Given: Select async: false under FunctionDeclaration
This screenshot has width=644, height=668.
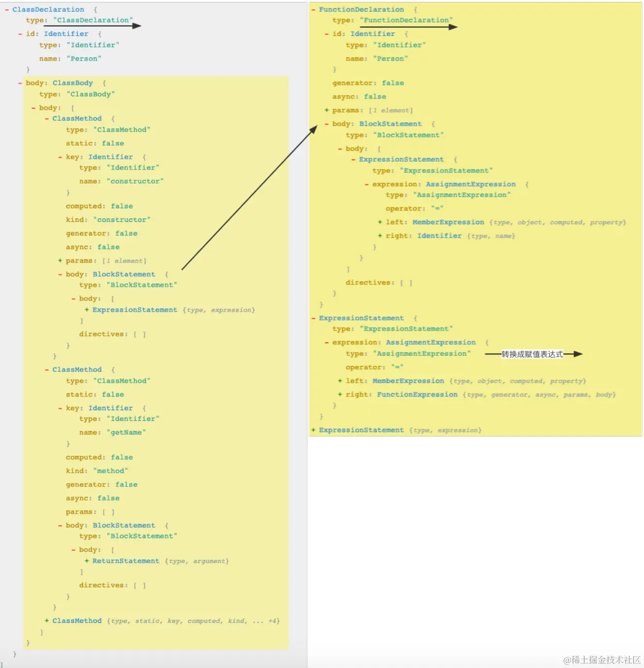Looking at the screenshot, I should (359, 97).
